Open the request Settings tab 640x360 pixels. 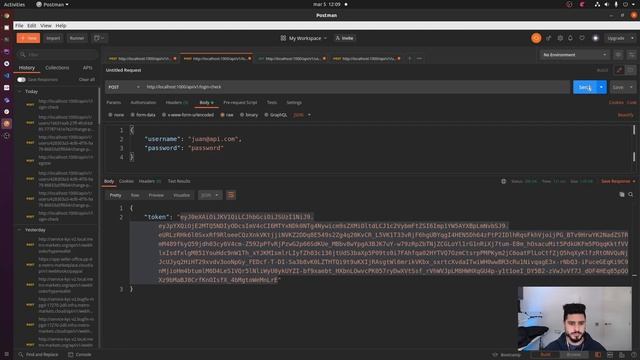pos(293,102)
